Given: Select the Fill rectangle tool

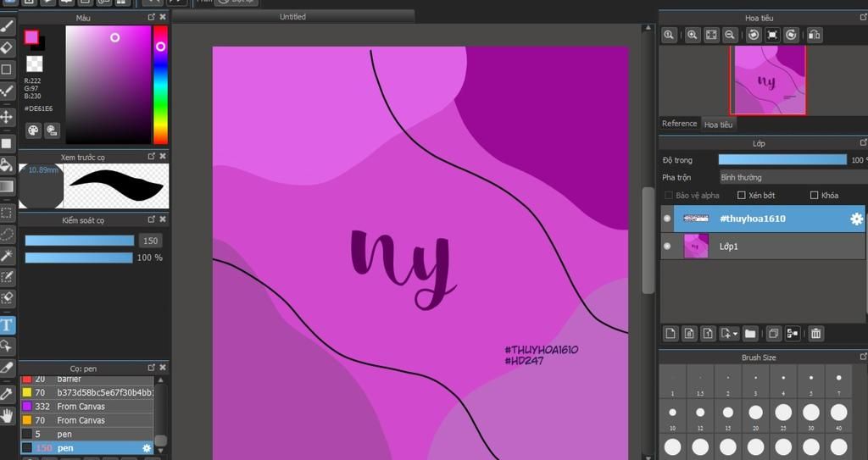Looking at the screenshot, I should tap(7, 143).
